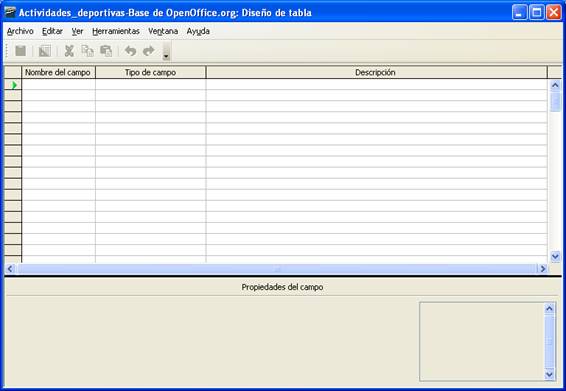Open the Ventana menu
This screenshot has height=391, width=566.
pos(163,31)
